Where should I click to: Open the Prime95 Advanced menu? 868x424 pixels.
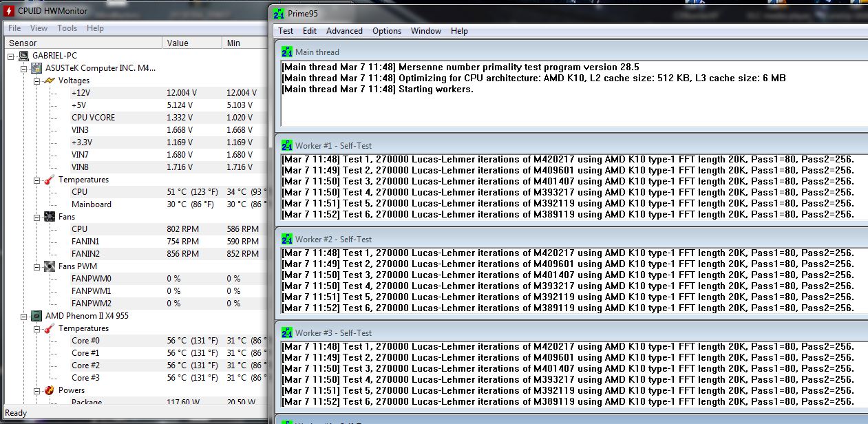[344, 31]
